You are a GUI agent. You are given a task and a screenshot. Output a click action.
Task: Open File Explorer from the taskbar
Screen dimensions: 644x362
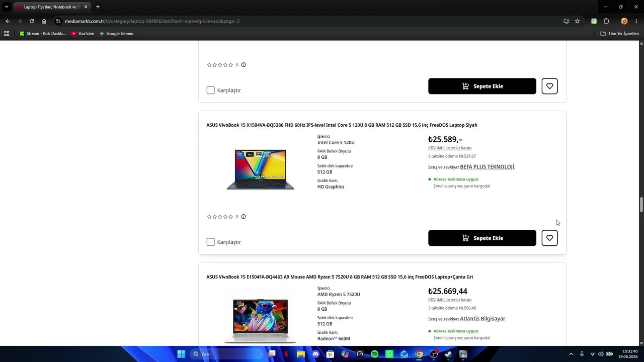click(x=301, y=354)
